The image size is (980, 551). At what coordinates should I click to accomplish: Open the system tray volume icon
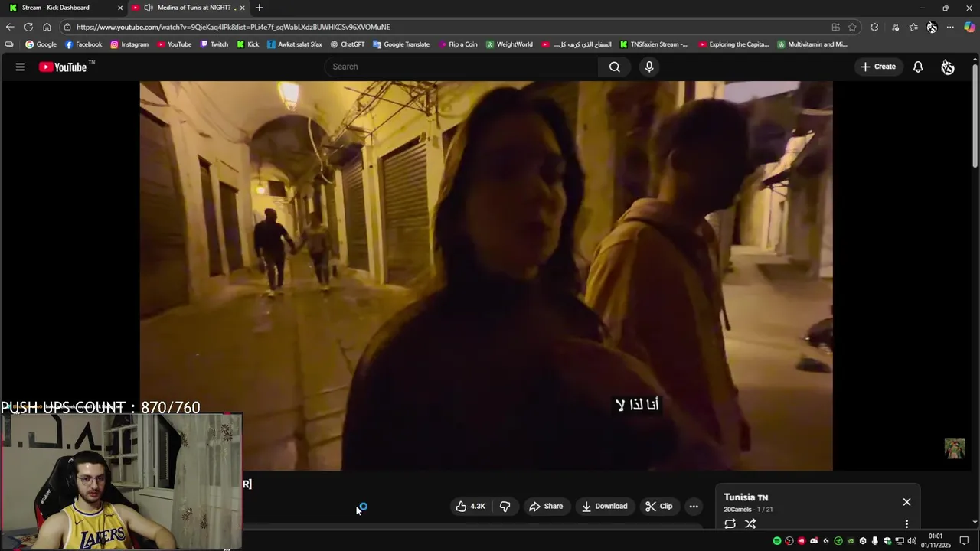(912, 541)
